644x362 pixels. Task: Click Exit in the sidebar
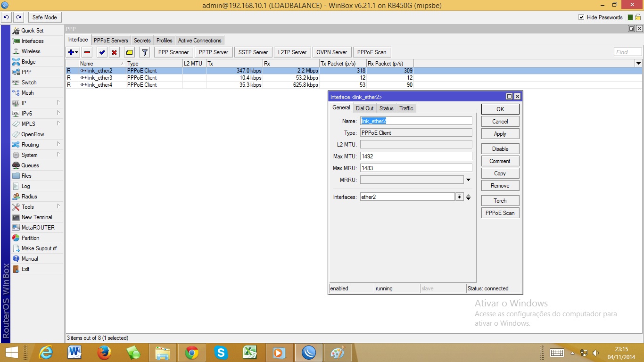pos(25,269)
